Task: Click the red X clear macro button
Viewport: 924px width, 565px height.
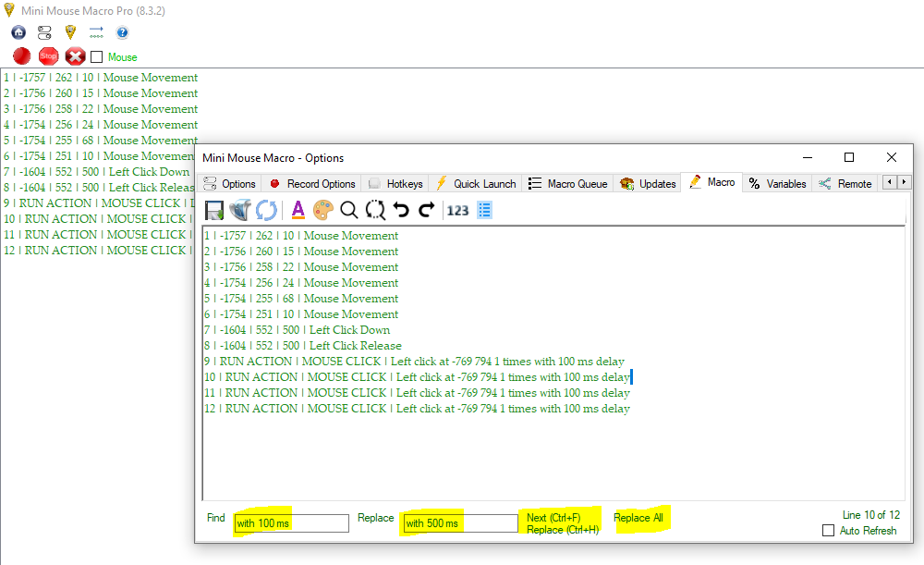Action: pyautogui.click(x=75, y=56)
